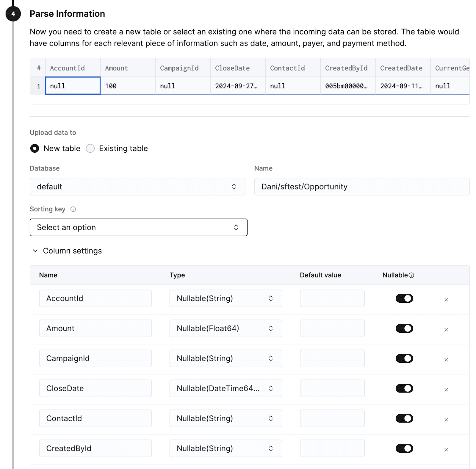This screenshot has height=469, width=476.
Task: Select the null AccountId preview cell
Action: (x=73, y=86)
